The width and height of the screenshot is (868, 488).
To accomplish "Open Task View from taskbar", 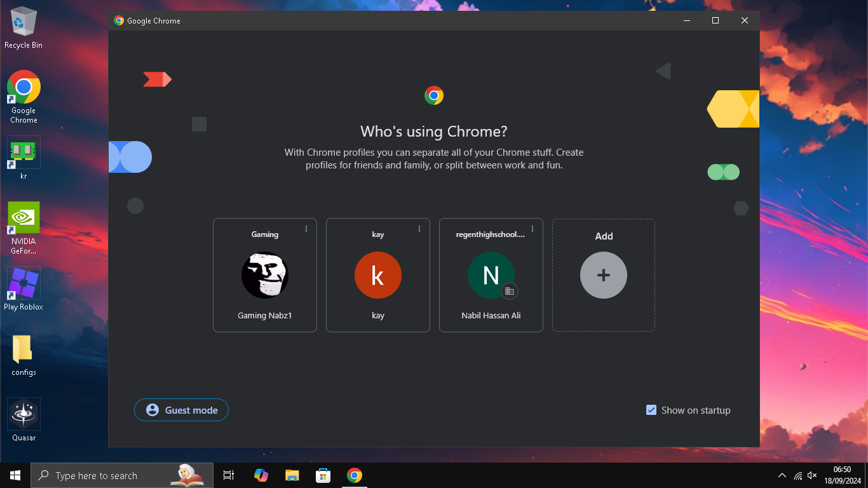I will pos(229,475).
